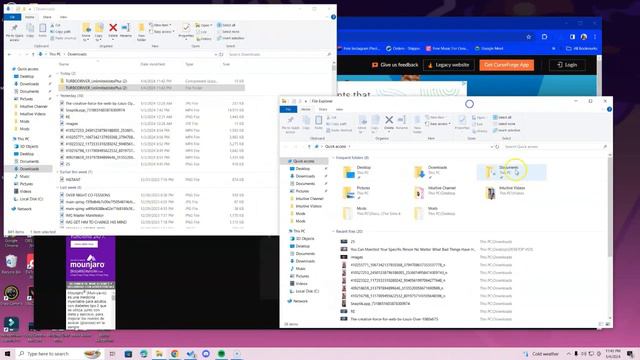Click Move to icon in Downloads window
The width and height of the screenshot is (640, 360).
click(x=86, y=28)
